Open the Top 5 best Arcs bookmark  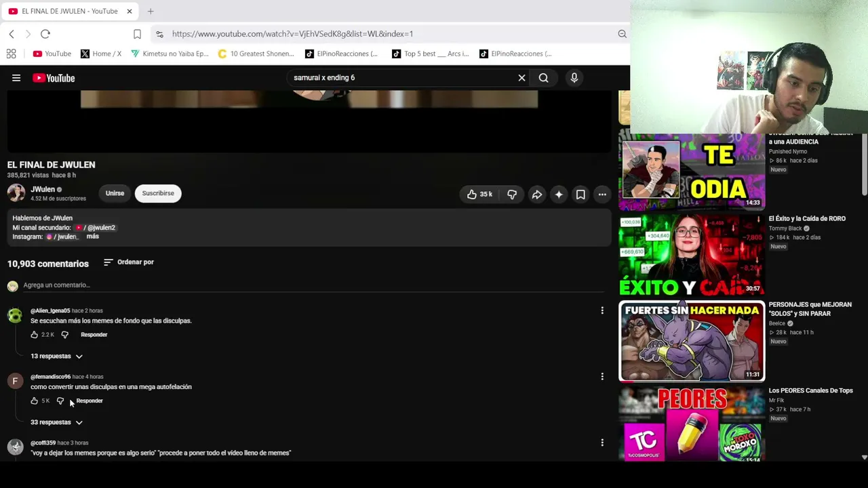[x=431, y=54]
